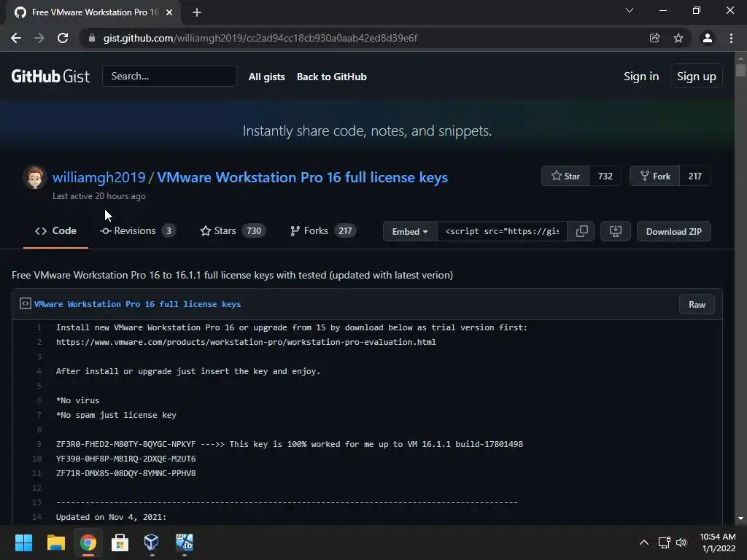Go Back to GitHub

click(332, 77)
